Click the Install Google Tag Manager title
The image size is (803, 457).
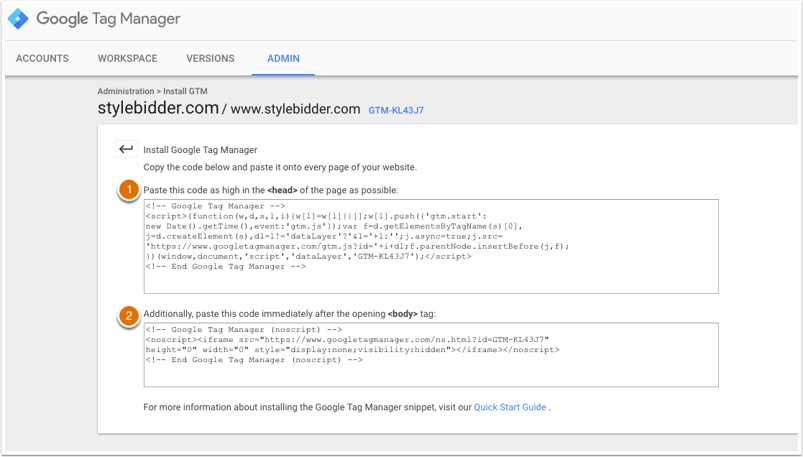click(200, 150)
